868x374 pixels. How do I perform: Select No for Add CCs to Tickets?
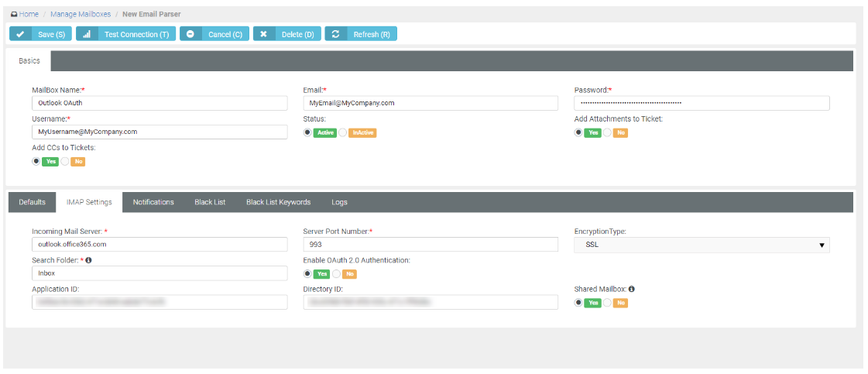[x=66, y=162]
